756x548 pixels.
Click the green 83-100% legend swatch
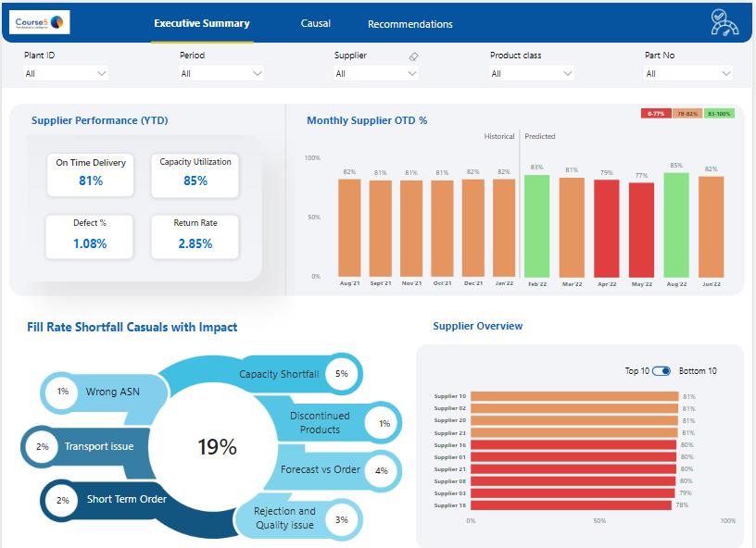click(719, 114)
